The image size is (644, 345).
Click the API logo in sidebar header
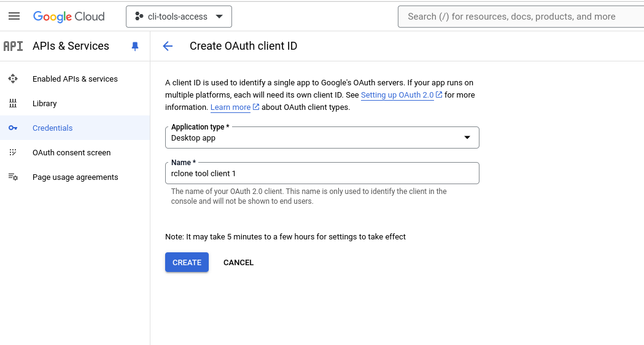tap(14, 46)
